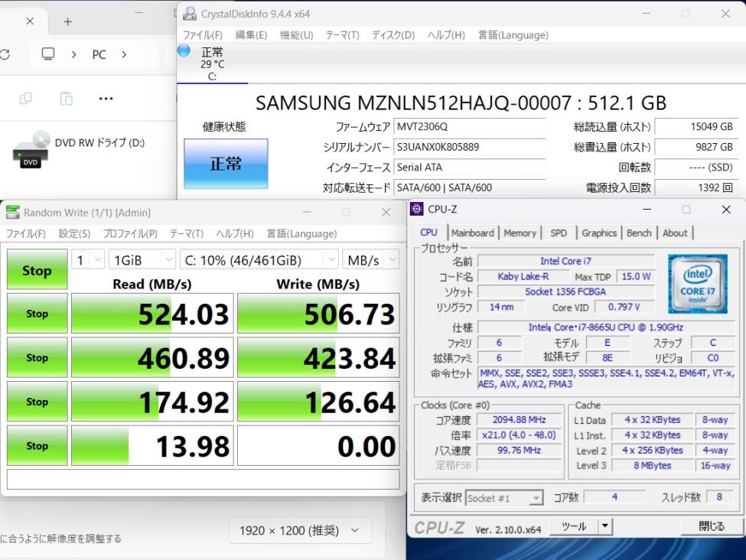746x560 pixels.
Task: Open 言語(Language) menu in CrystalDiskInfo
Action: click(x=513, y=35)
